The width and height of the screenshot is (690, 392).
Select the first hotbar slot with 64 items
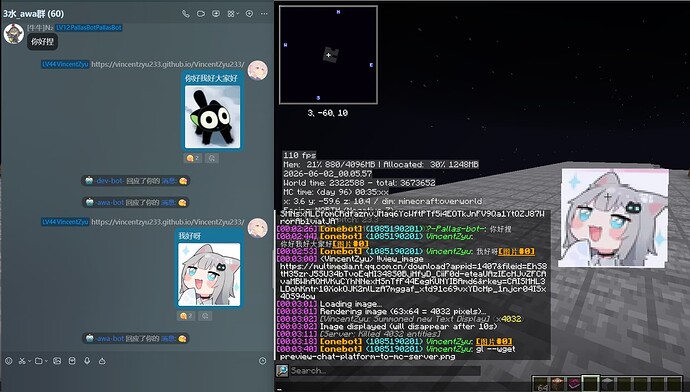(x=541, y=384)
